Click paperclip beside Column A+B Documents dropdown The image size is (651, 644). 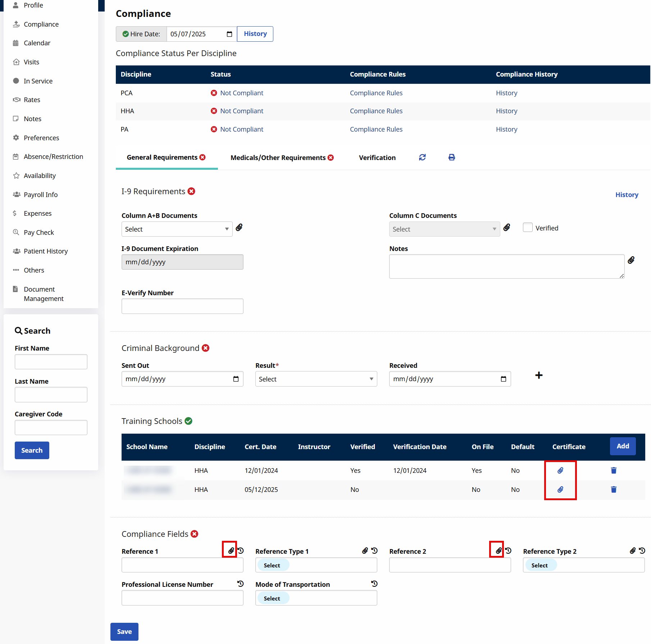click(239, 228)
